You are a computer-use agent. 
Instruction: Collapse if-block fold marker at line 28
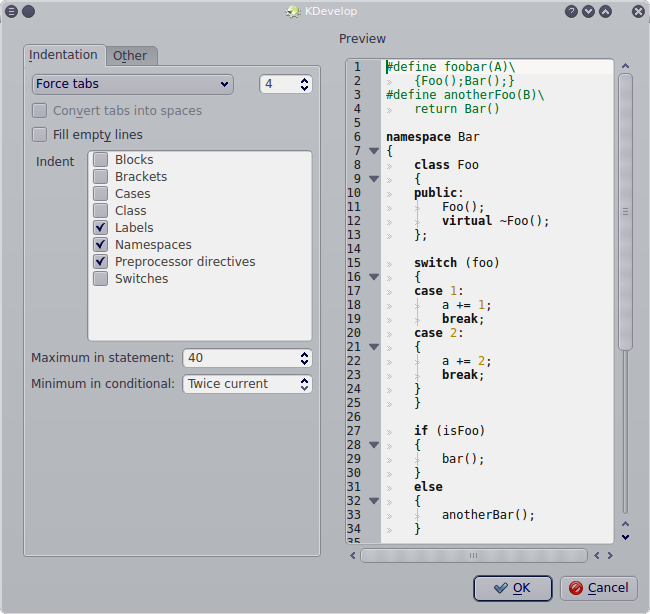(x=374, y=445)
